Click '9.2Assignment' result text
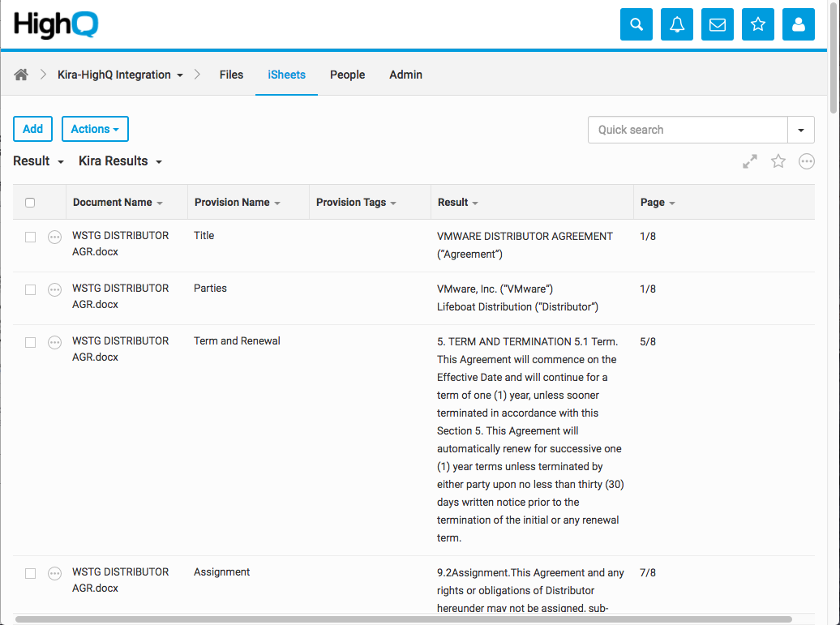840x625 pixels. pyautogui.click(x=473, y=572)
